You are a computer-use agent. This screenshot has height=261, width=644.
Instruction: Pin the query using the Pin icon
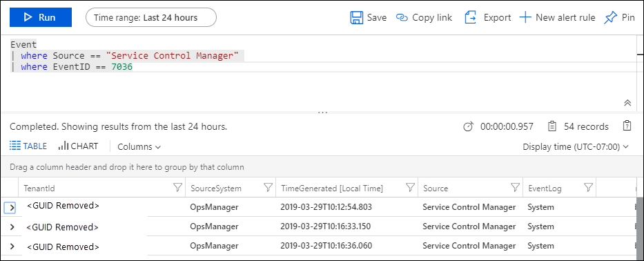[611, 18]
